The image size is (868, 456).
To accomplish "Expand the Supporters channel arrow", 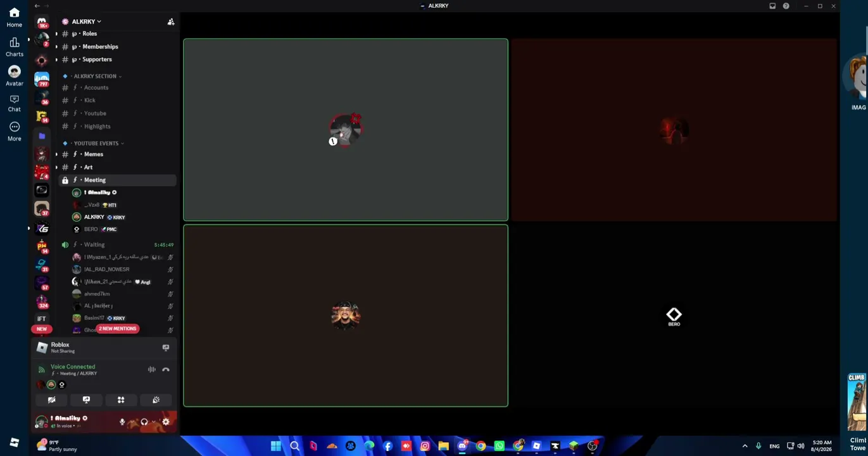I will [x=56, y=60].
